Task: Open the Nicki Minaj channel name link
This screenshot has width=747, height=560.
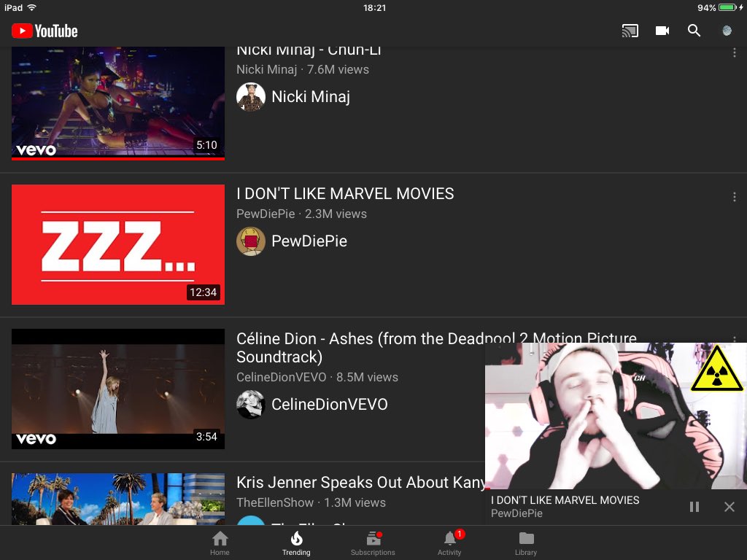Action: coord(311,97)
